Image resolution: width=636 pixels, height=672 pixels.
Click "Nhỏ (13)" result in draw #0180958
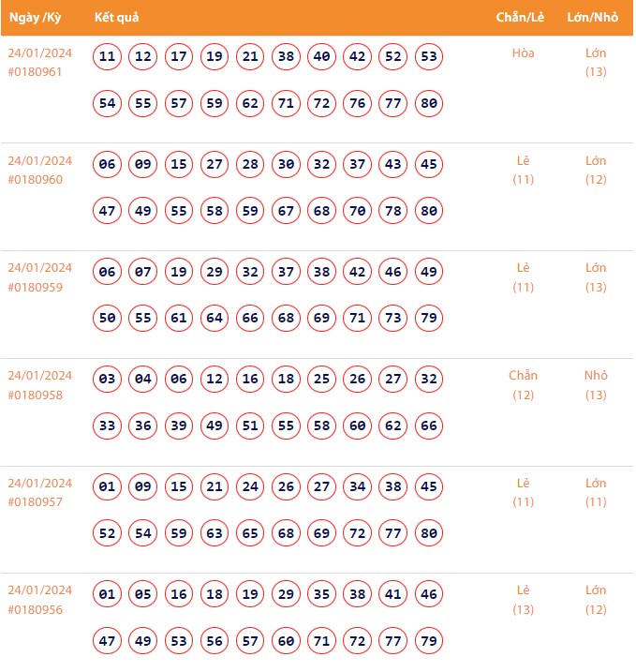tap(596, 384)
